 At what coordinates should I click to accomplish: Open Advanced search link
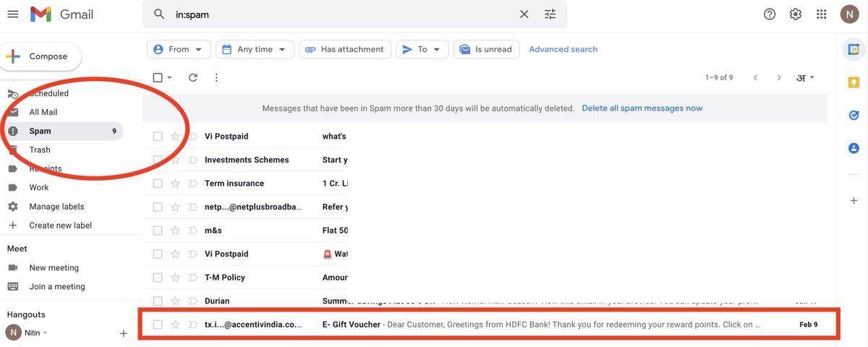pyautogui.click(x=563, y=49)
